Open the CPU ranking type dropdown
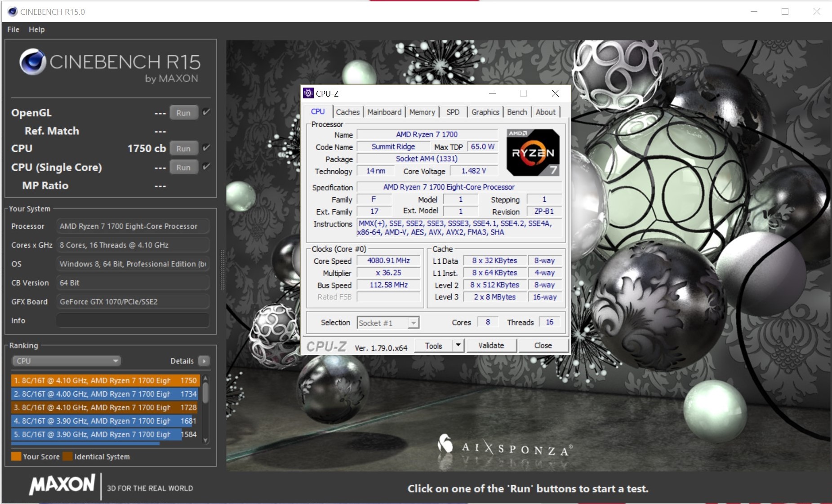Viewport: 832px width, 504px height. pyautogui.click(x=67, y=361)
